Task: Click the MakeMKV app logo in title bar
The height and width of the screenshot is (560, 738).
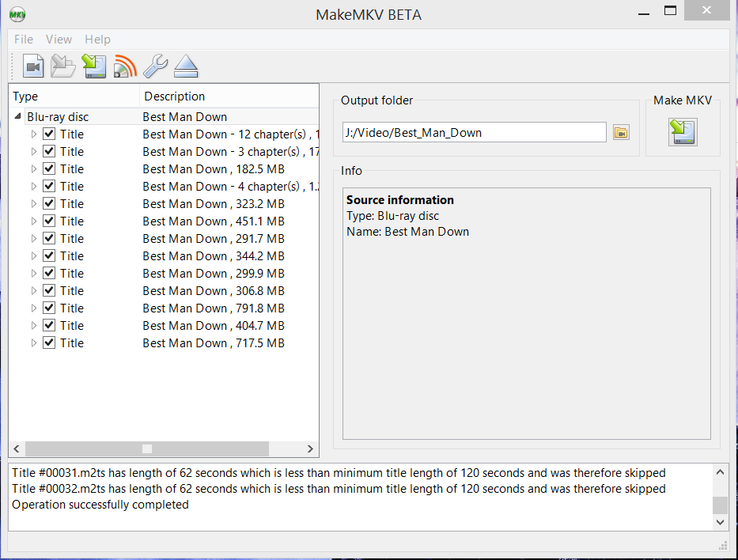Action: (x=17, y=14)
